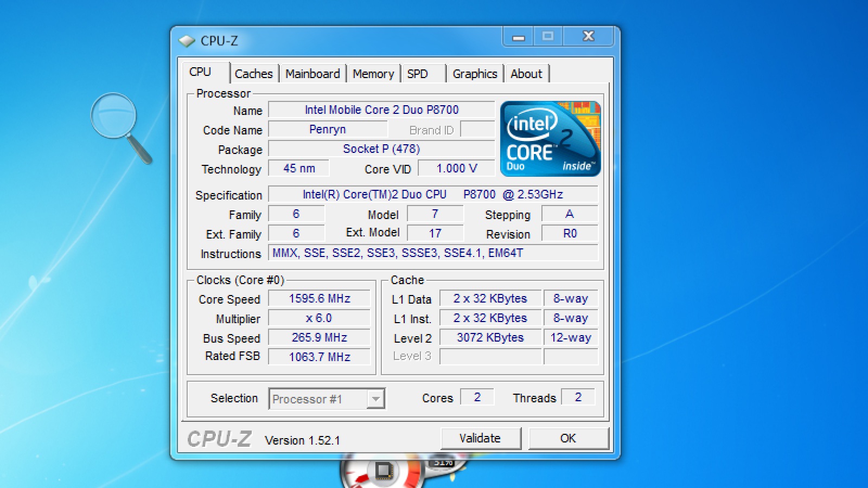
Task: Select the Technology value 45 nm
Action: [x=299, y=168]
